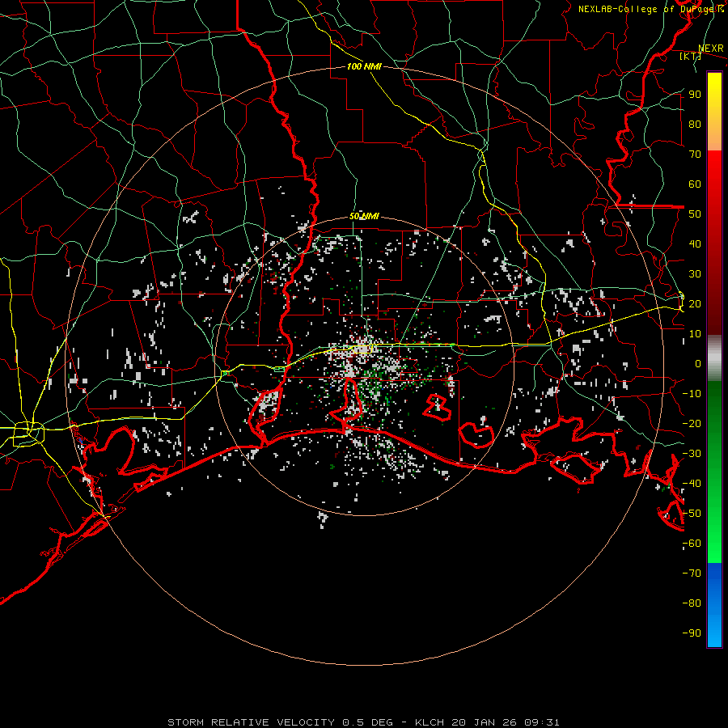Select the -80 value on velocity scale
Viewport: 728px width, 728px height.
692,603
